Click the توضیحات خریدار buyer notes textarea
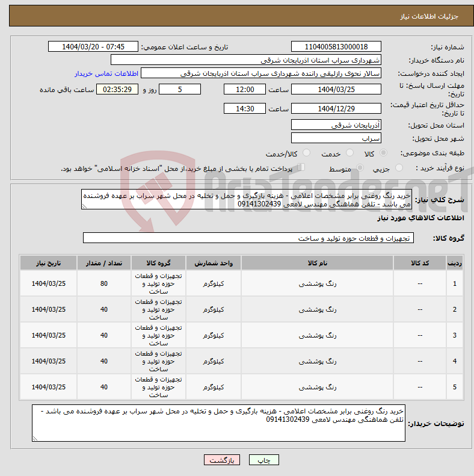474x476 pixels. [x=218, y=423]
